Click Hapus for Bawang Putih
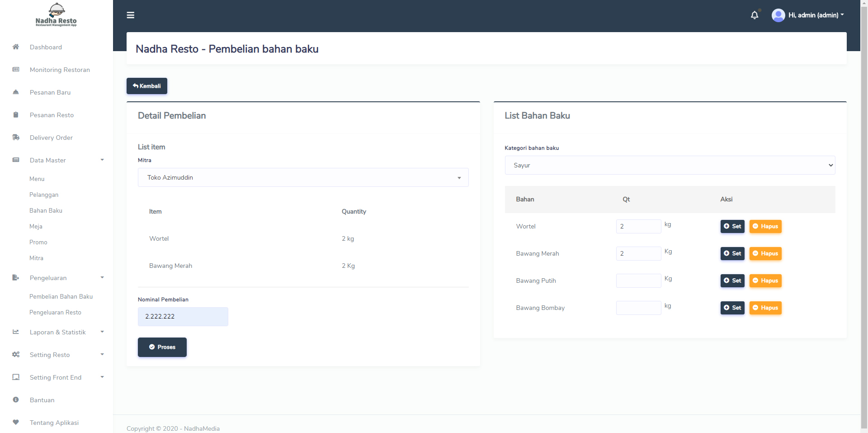Screen dimensions: 868x433 point(765,281)
